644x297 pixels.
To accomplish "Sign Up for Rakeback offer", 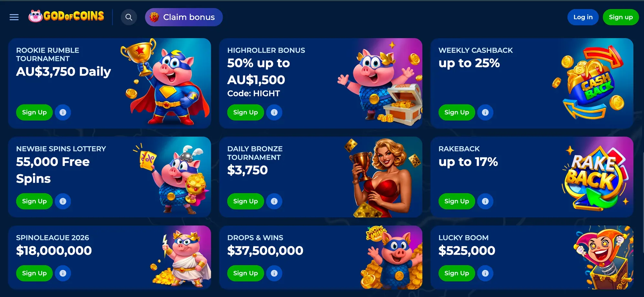I will point(456,201).
